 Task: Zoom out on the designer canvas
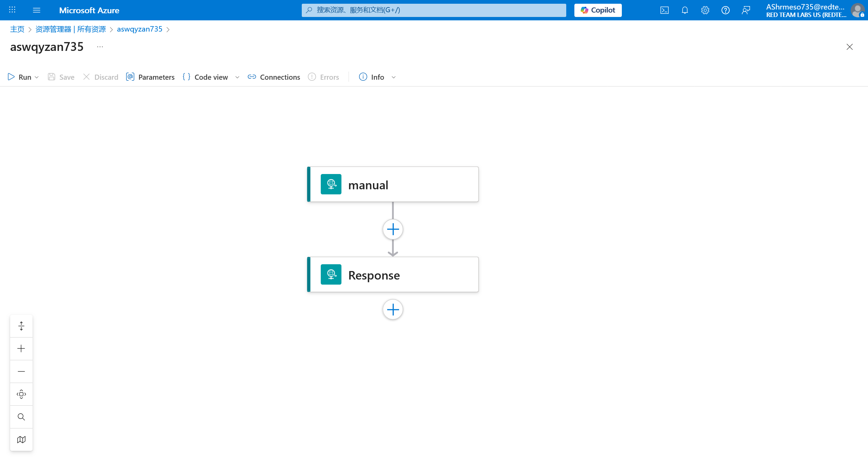click(21, 371)
